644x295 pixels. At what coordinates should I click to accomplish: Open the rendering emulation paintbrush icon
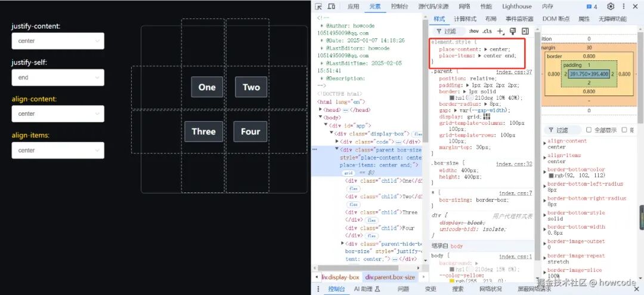513,31
